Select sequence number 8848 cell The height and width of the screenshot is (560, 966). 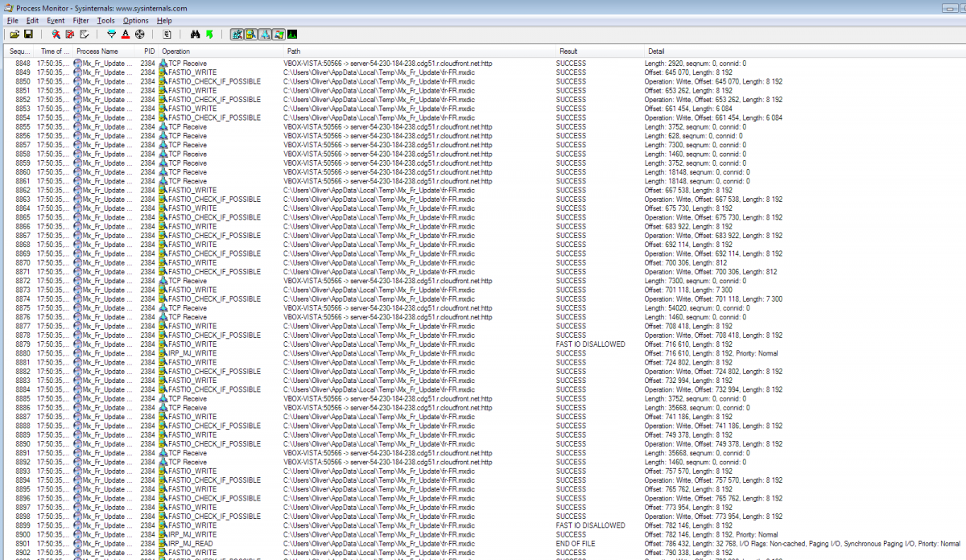point(23,63)
